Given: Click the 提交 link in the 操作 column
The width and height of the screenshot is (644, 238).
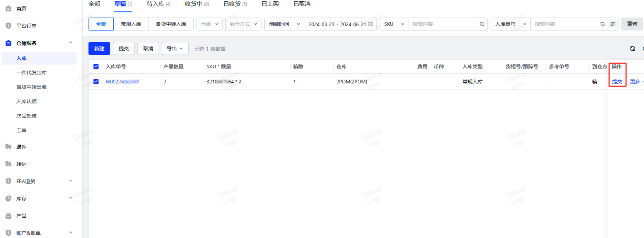Looking at the screenshot, I should pos(617,82).
